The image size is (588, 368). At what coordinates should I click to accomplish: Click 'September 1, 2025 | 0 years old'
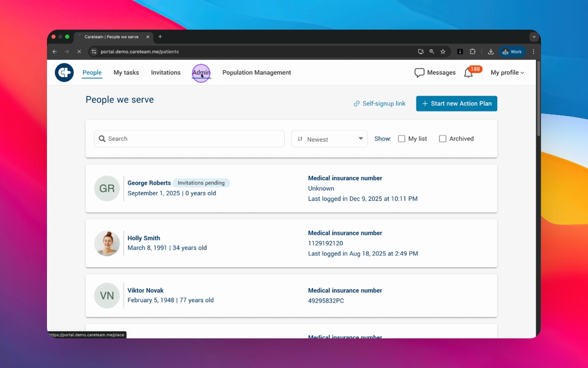coord(171,193)
